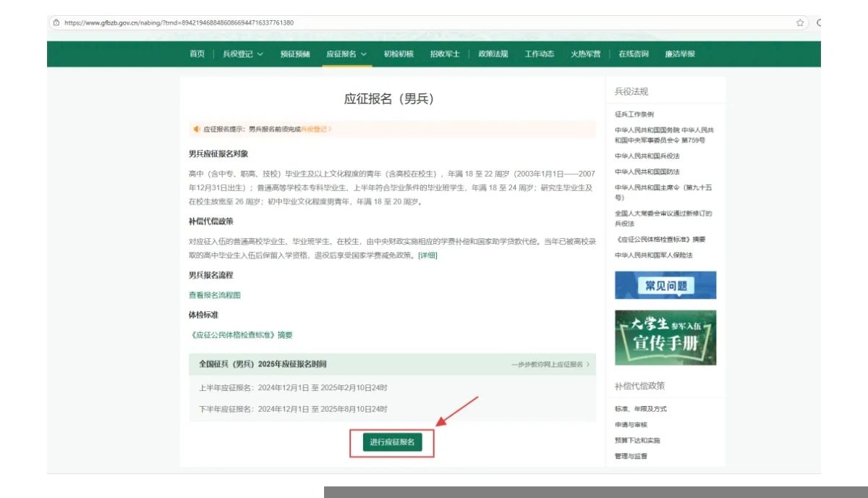Open the 预征预储 menu item
Screen dimensions: 868x498
(x=294, y=54)
